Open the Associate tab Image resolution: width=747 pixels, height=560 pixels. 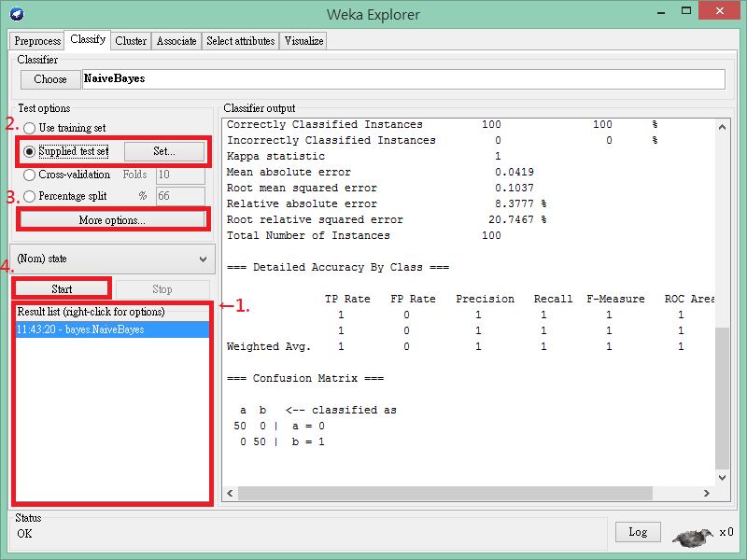coord(176,41)
